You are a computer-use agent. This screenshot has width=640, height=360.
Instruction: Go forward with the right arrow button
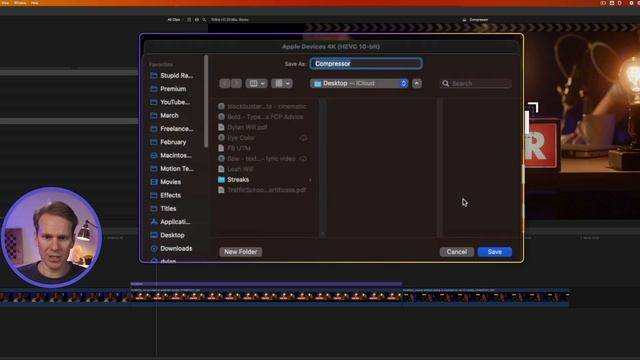[x=236, y=83]
